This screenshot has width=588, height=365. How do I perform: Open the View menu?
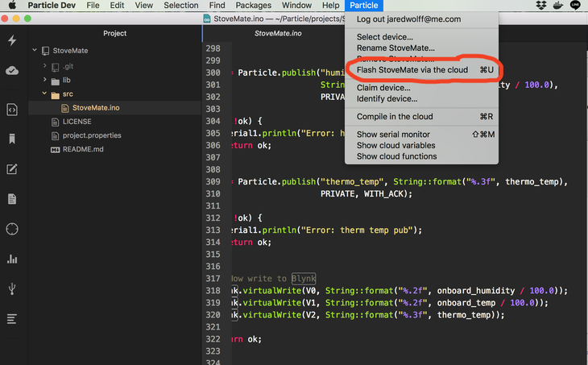144,6
